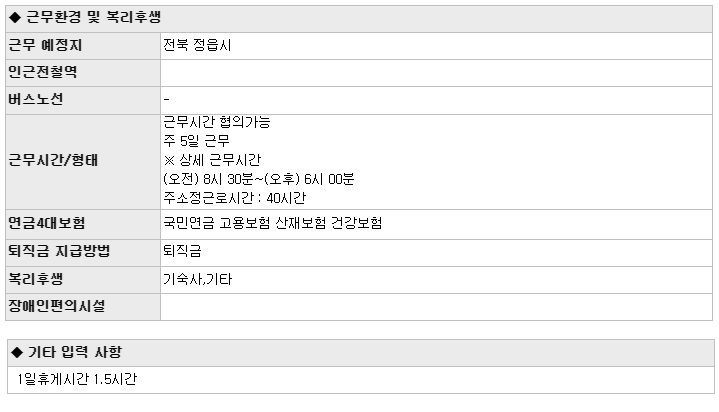Screen dimensions: 719x412
Task: Click the 인근전철역 row label
Action: point(43,72)
